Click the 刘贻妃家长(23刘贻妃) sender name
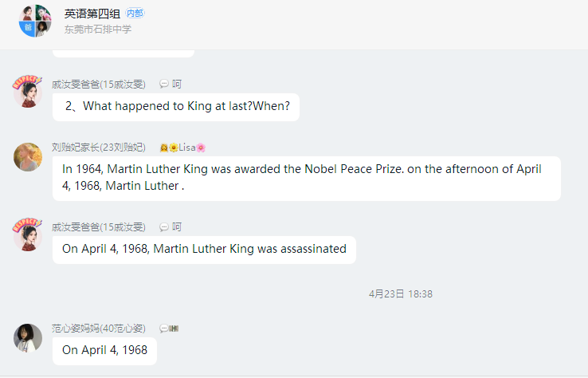 coord(99,148)
